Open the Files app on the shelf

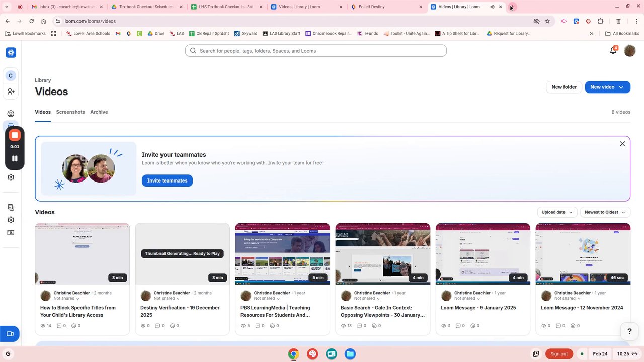350,354
